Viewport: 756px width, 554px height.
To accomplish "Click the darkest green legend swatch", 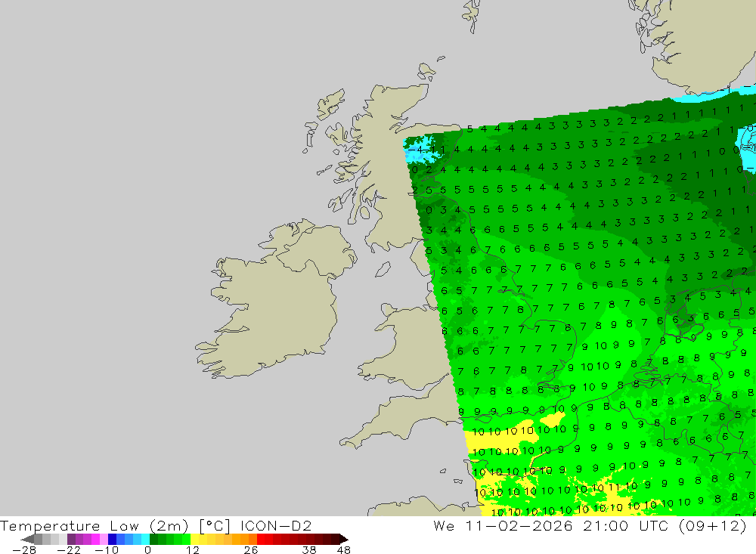I will [x=153, y=539].
